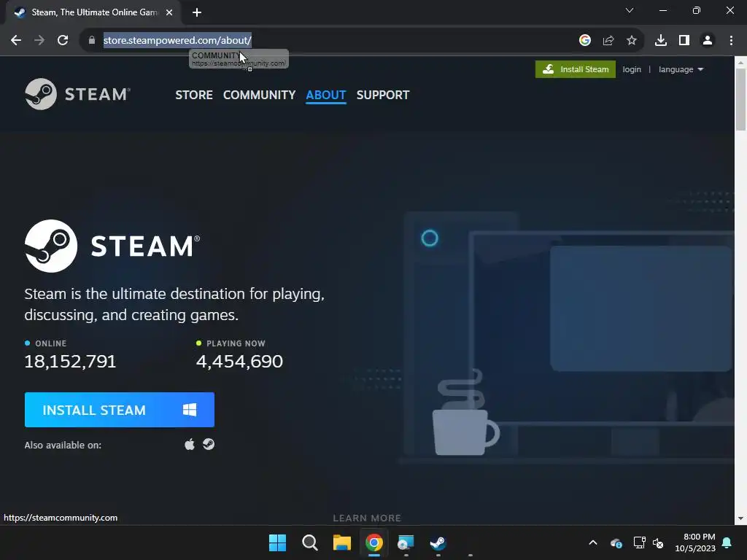Image resolution: width=747 pixels, height=560 pixels.
Task: Open the notification bell icon
Action: coord(727,542)
